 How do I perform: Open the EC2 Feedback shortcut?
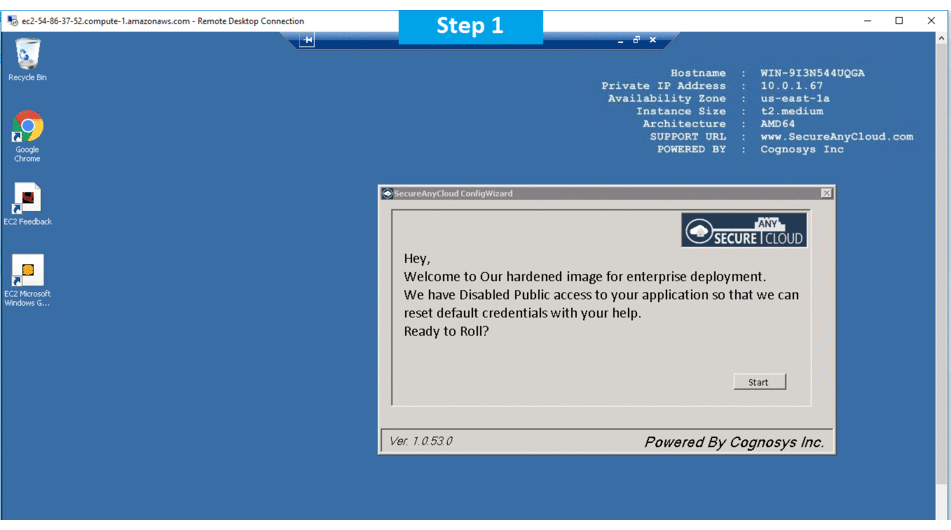click(x=27, y=199)
